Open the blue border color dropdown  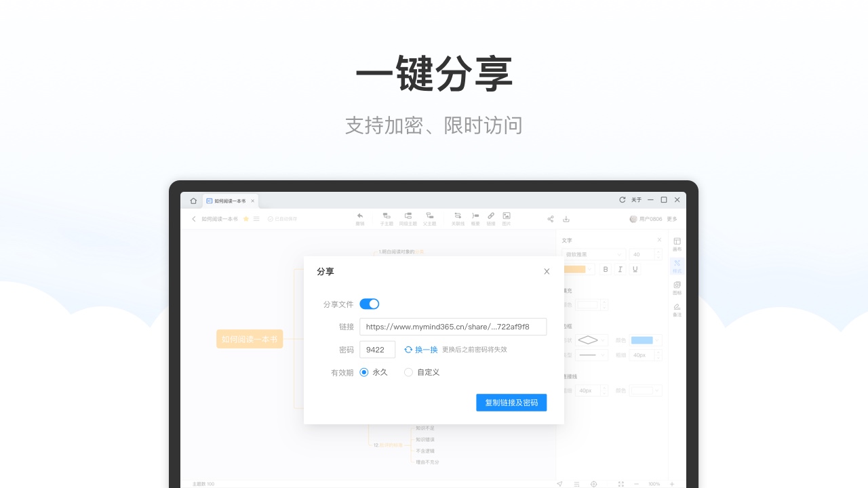[x=646, y=340]
